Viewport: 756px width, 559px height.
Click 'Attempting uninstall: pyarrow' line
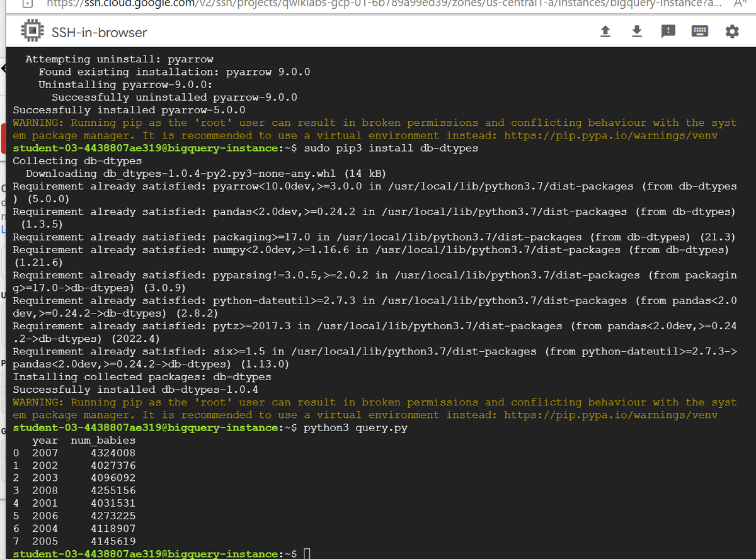(x=120, y=60)
